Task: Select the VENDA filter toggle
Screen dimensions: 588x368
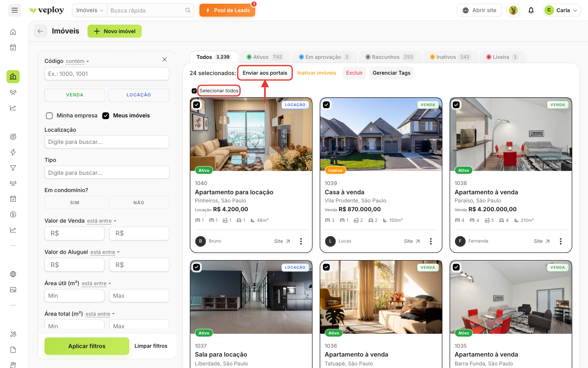Action: point(75,95)
